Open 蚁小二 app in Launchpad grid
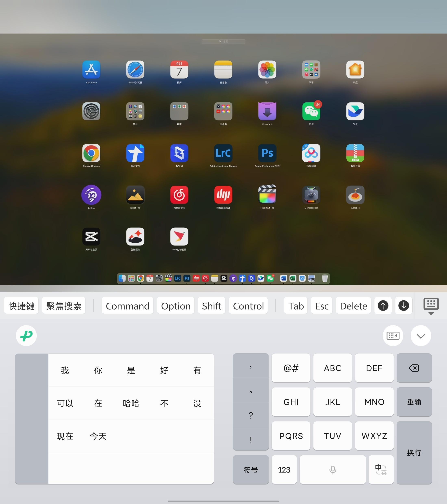Image resolution: width=447 pixels, height=504 pixels. click(91, 194)
